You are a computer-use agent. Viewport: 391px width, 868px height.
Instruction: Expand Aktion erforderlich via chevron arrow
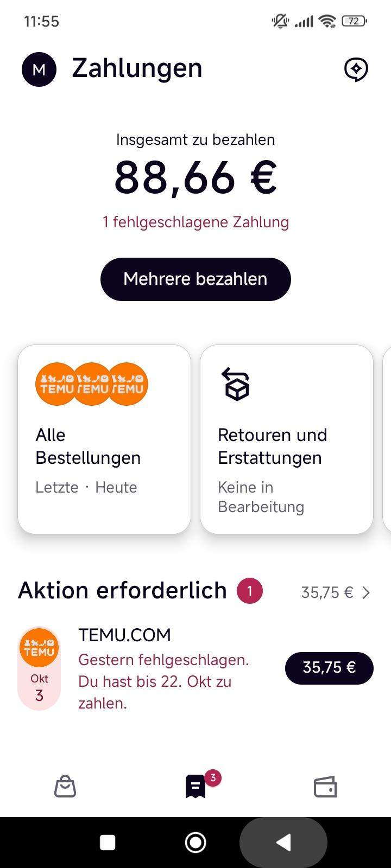point(367,592)
